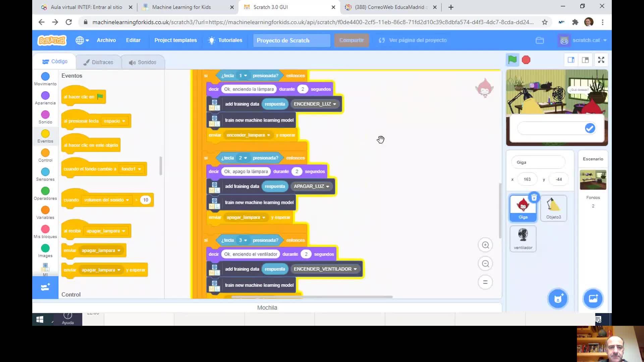Delete the Giga sprite with trash icon

pyautogui.click(x=534, y=198)
